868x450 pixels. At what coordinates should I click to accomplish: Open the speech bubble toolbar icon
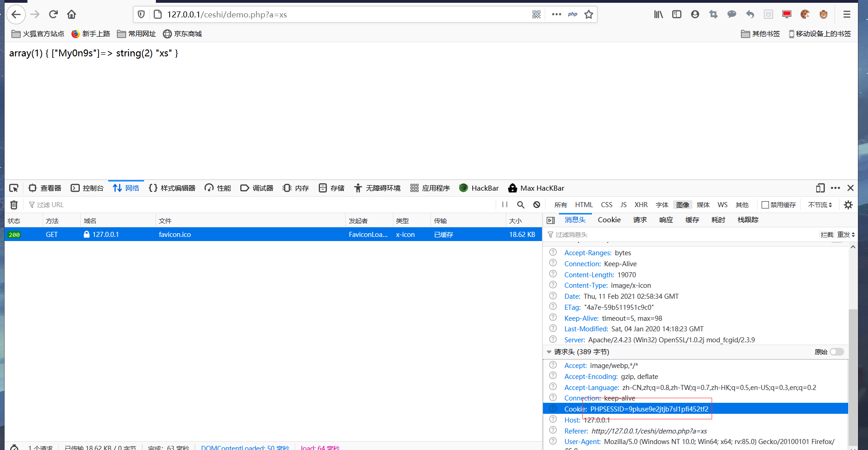(732, 15)
